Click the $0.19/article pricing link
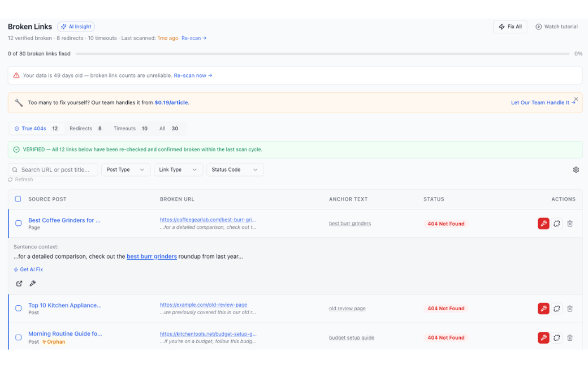 click(171, 102)
